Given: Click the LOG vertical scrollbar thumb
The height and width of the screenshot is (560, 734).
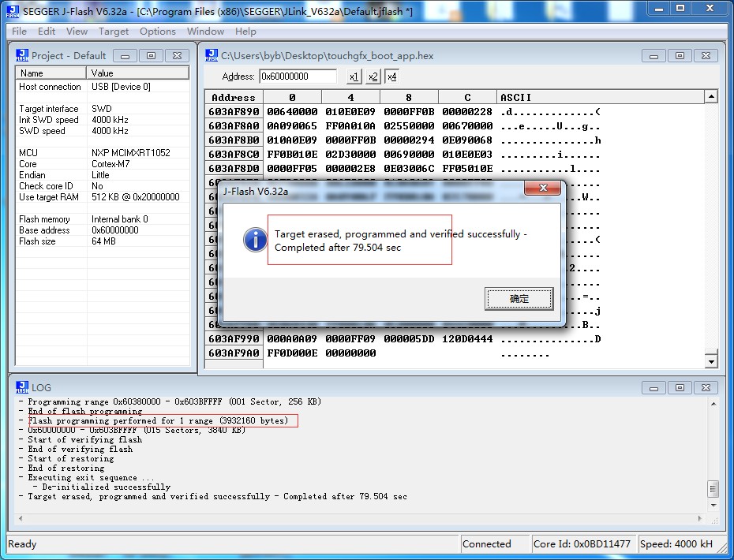Looking at the screenshot, I should [x=713, y=489].
